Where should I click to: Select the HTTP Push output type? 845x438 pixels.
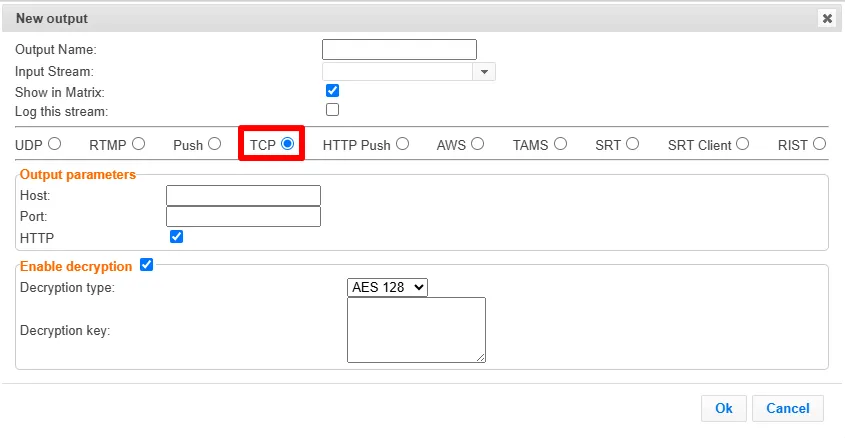403,144
